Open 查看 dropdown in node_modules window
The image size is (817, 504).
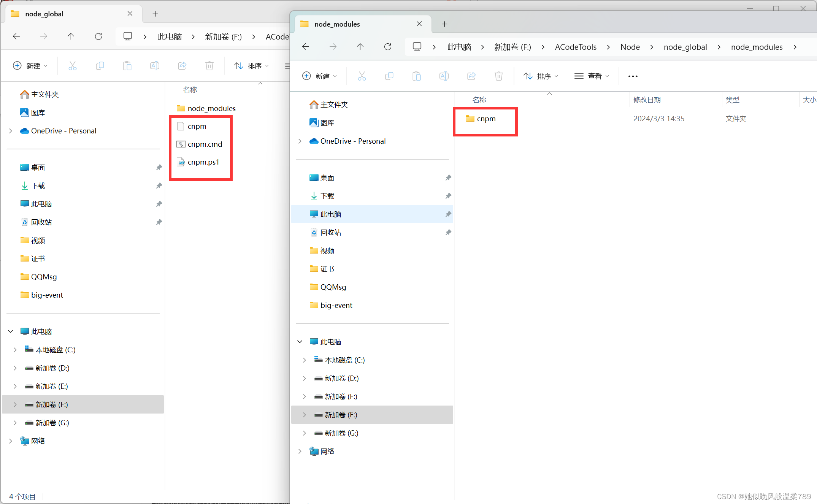592,76
